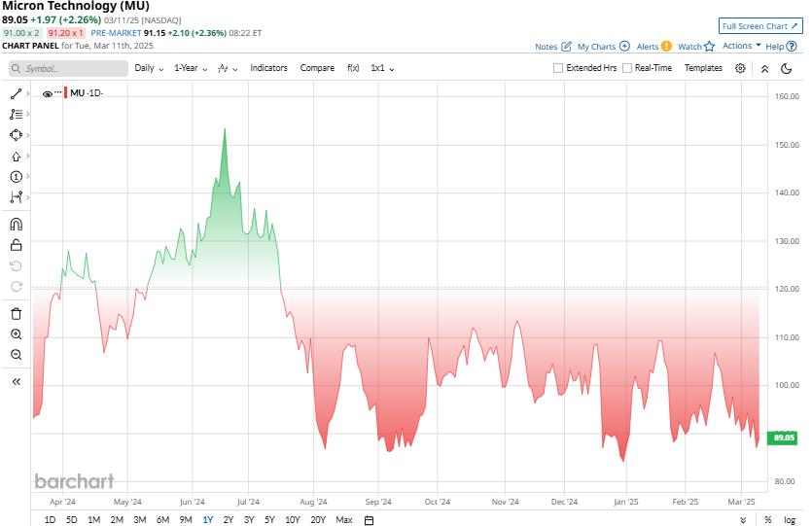This screenshot has height=526, width=812.
Task: Click the redo icon in sidebar
Action: coord(17,287)
